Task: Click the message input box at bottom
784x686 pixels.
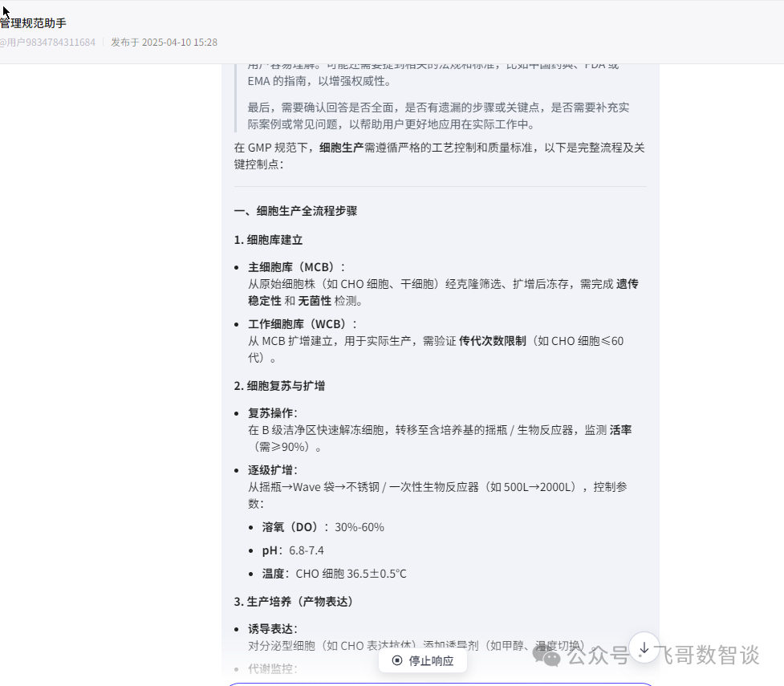Action: pyautogui.click(x=440, y=684)
